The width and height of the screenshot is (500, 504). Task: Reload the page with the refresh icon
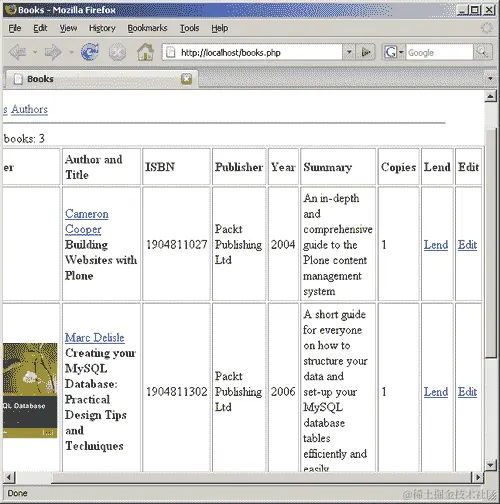pos(90,52)
